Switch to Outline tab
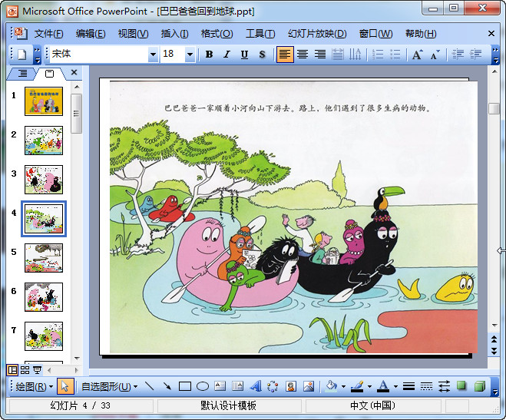Viewport: 506px width, 420px height. 22,74
